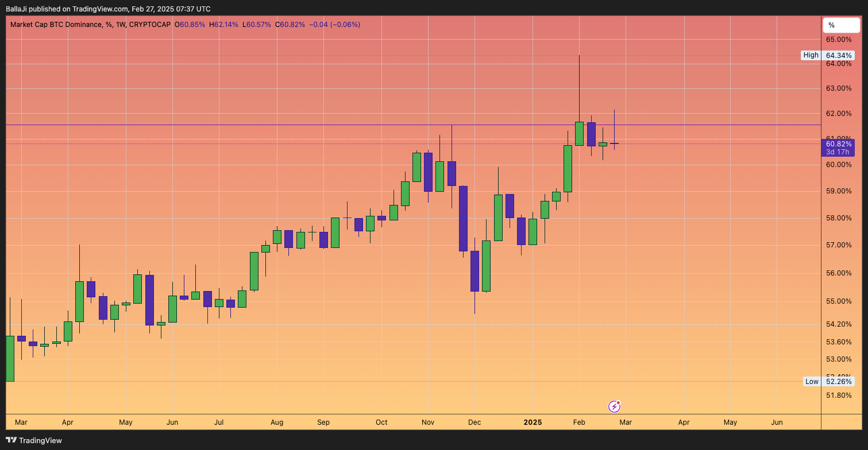The height and width of the screenshot is (450, 868).
Task: Click the bold 2025 year label
Action: 533,422
